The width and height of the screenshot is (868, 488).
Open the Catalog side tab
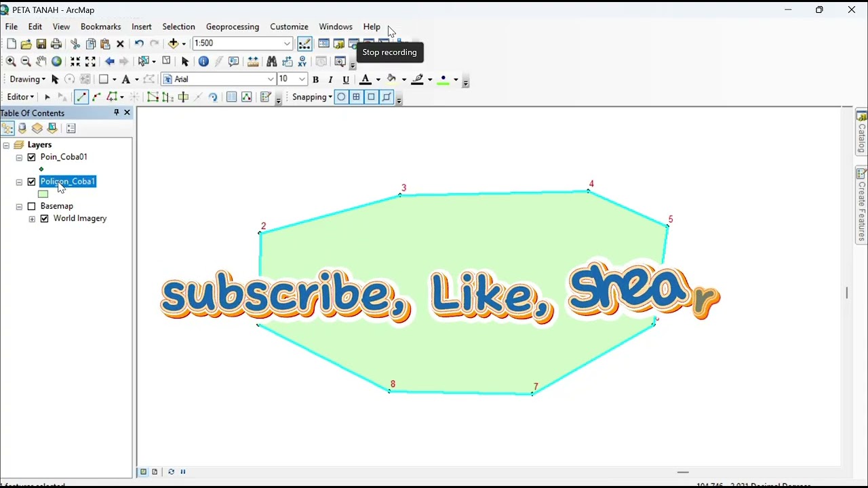[861, 133]
